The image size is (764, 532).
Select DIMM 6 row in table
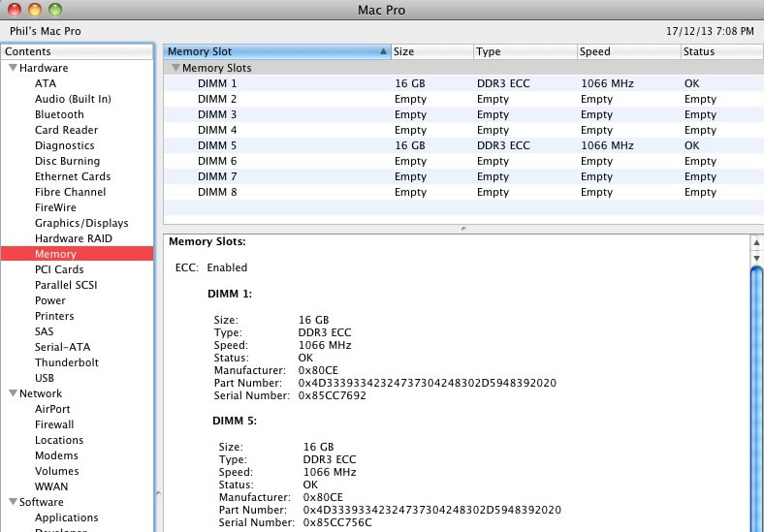[x=463, y=161]
